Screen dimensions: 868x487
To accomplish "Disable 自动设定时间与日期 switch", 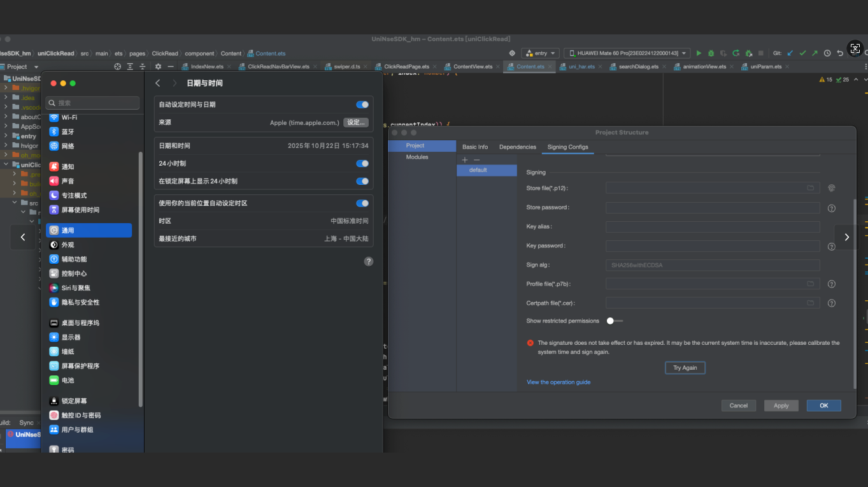I will [x=362, y=105].
